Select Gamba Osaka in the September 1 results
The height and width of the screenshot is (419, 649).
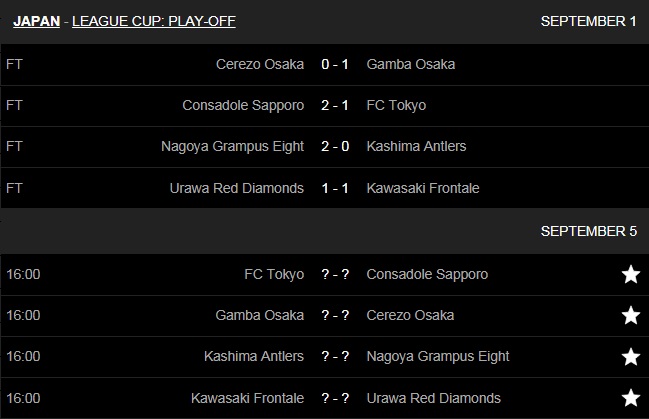point(411,64)
